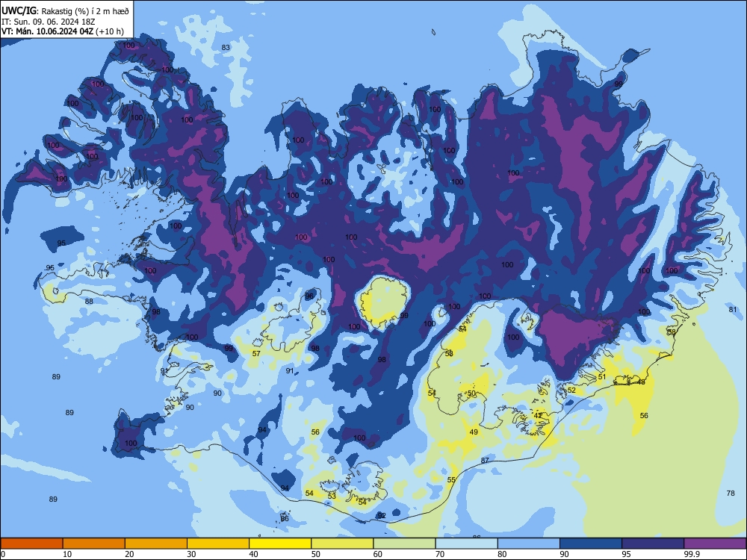Image resolution: width=747 pixels, height=560 pixels.
Task: Pick the pale yellow 50–60 legend swatch
Action: point(343,544)
